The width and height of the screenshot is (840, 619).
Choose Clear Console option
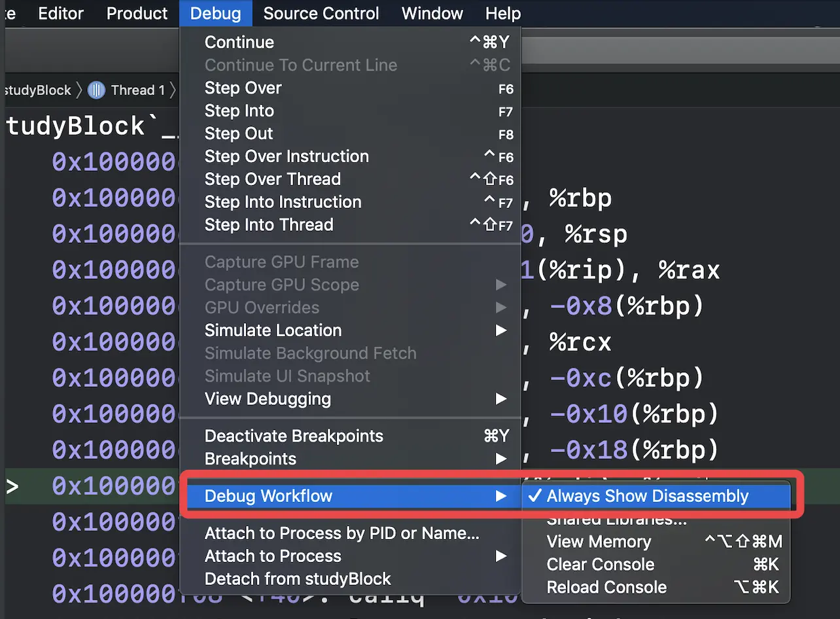click(x=600, y=565)
